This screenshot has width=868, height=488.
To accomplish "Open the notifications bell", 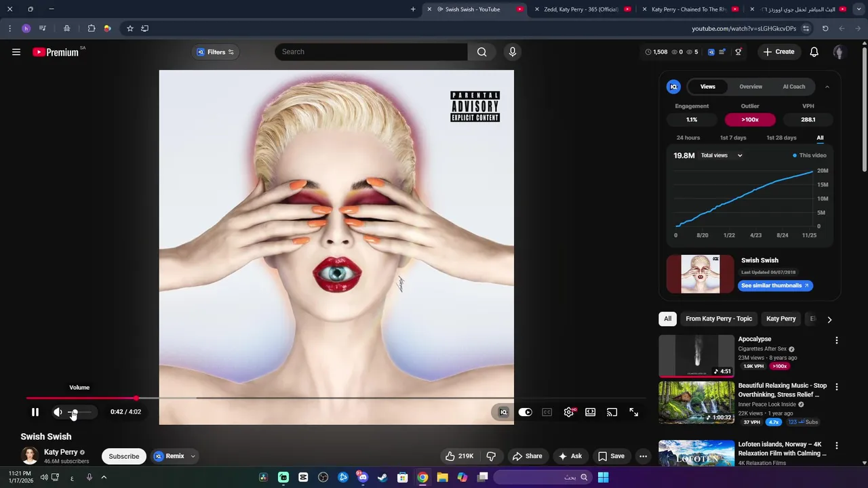I will pos(814,52).
